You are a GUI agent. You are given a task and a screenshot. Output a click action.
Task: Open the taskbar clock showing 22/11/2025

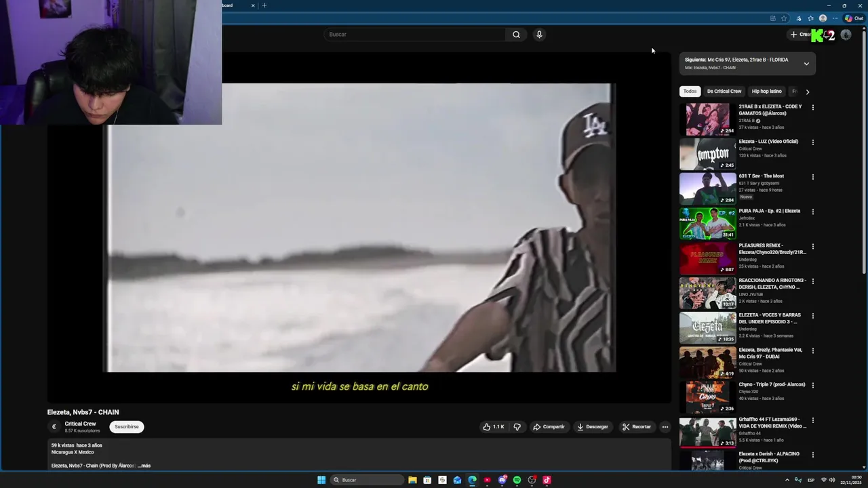point(852,480)
